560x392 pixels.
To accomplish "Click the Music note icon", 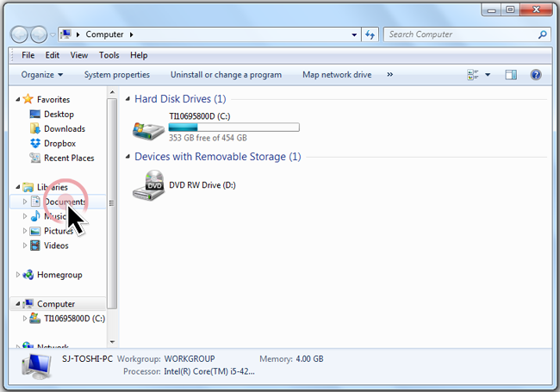I will 35,216.
